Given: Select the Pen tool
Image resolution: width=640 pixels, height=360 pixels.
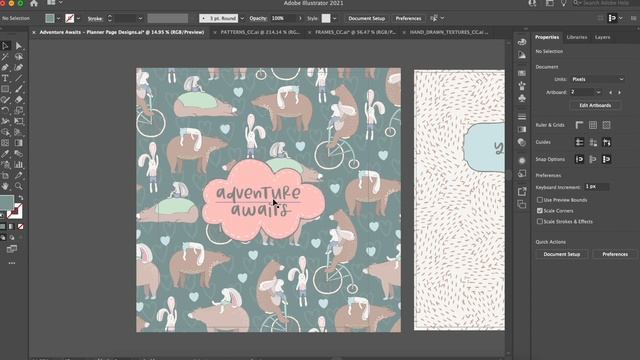Looking at the screenshot, I should [x=5, y=67].
